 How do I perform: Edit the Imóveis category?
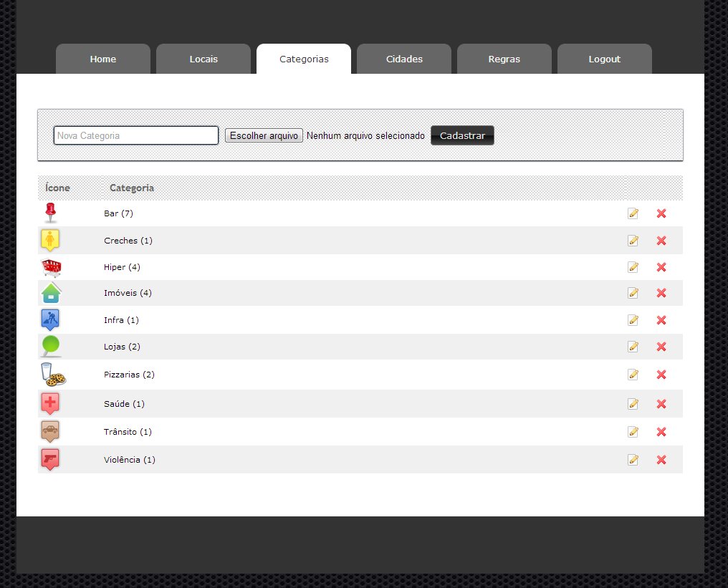click(633, 293)
